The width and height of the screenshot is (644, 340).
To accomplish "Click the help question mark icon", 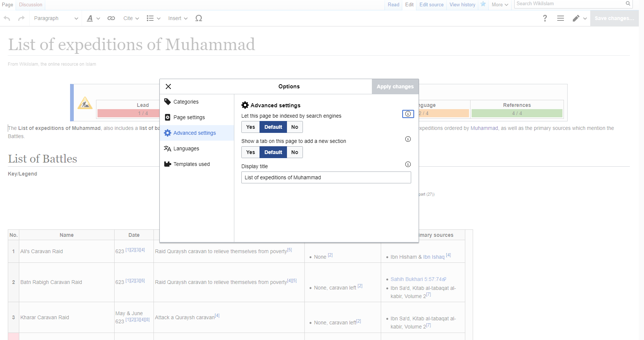I will tap(545, 18).
